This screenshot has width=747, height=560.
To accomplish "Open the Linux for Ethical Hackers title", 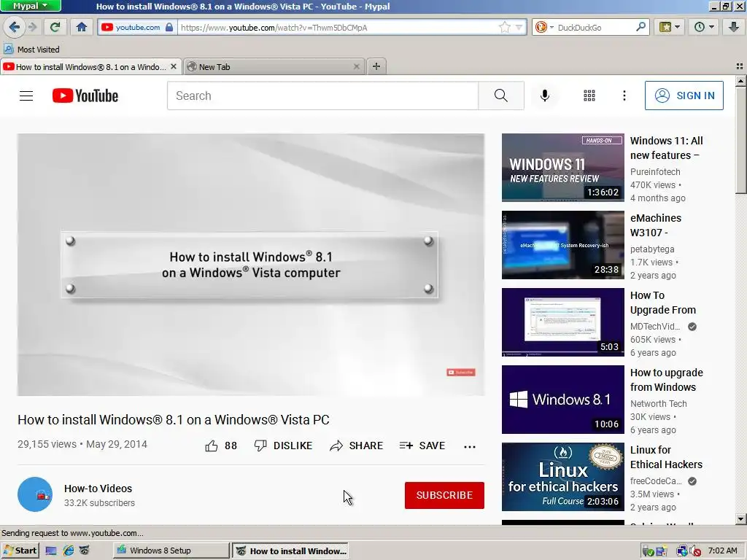I will (x=666, y=457).
